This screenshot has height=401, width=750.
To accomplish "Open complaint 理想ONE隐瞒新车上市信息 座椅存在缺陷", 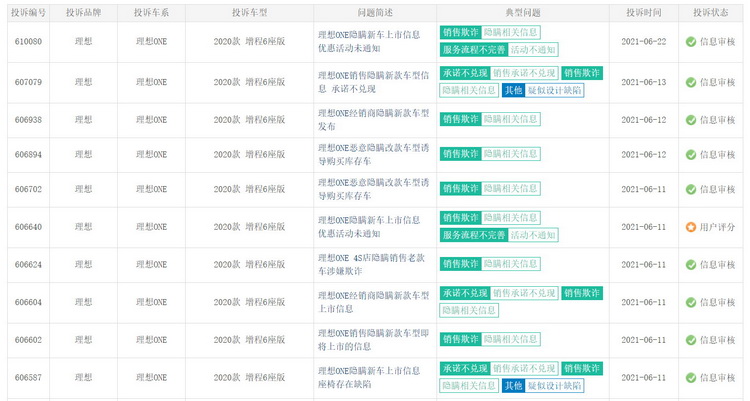I will click(x=369, y=377).
